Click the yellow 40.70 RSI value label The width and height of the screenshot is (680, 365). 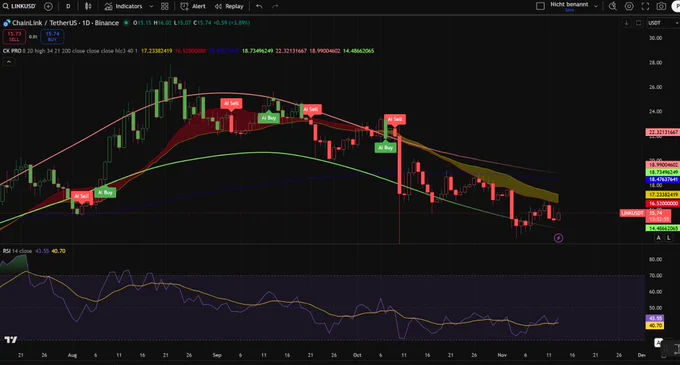pyautogui.click(x=654, y=326)
